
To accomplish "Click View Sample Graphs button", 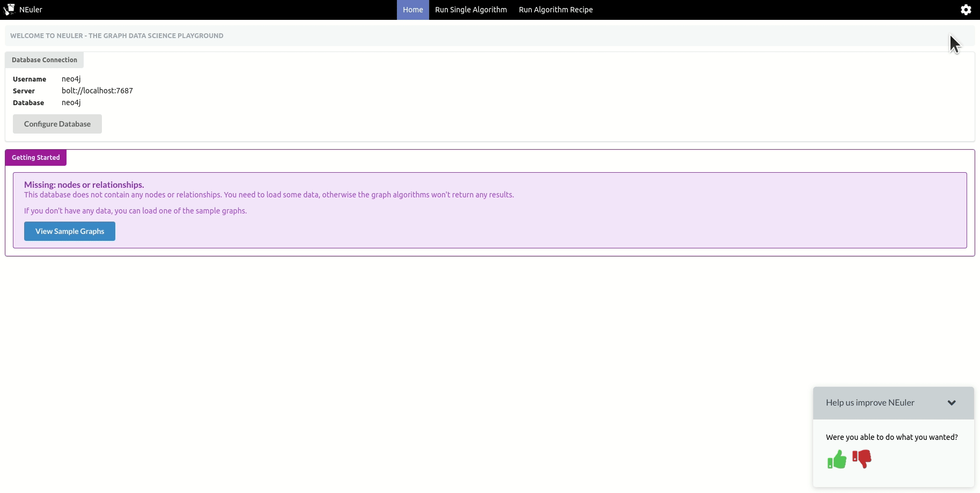I will (70, 231).
